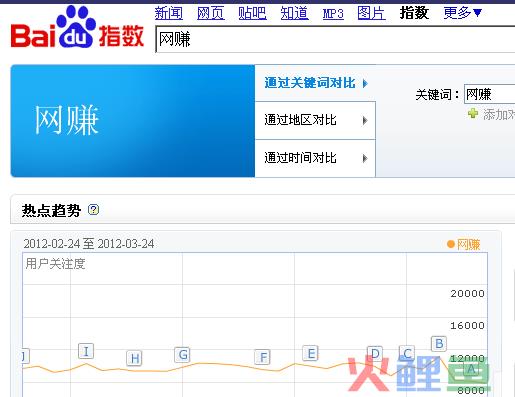Select the 指数 tab
This screenshot has width=515, height=397.
point(414,13)
